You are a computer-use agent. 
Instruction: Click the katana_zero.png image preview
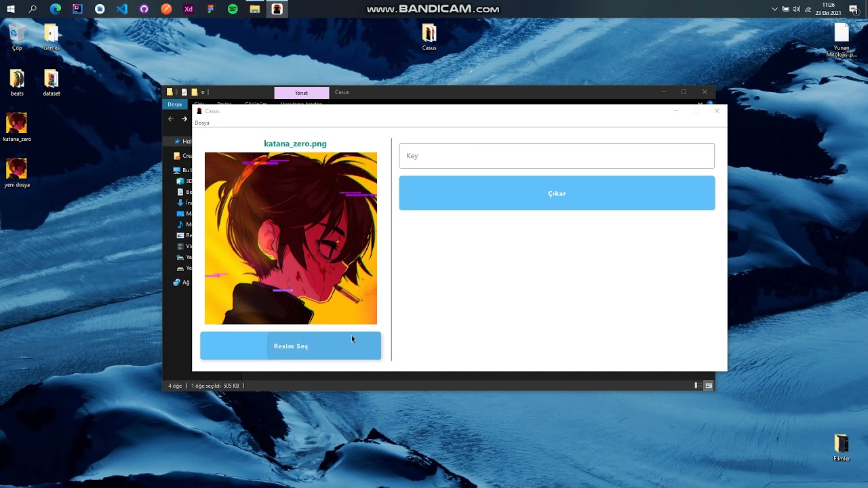click(x=290, y=238)
